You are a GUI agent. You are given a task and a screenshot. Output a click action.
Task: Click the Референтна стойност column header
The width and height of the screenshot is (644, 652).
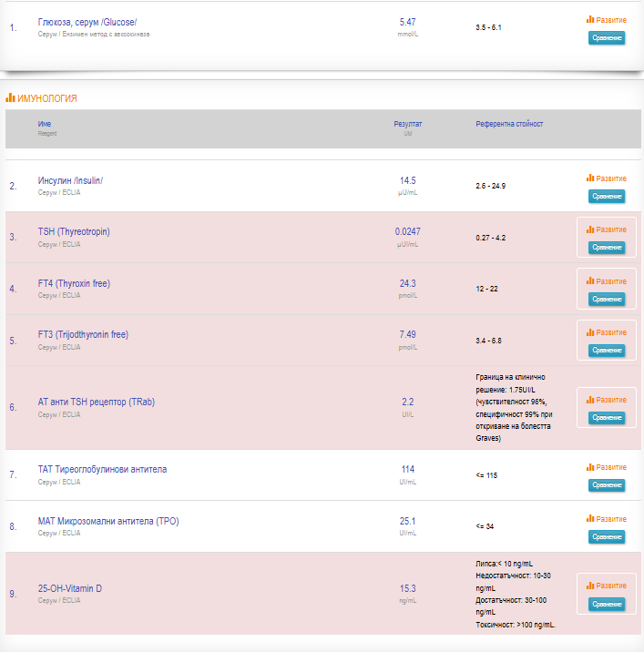point(509,124)
